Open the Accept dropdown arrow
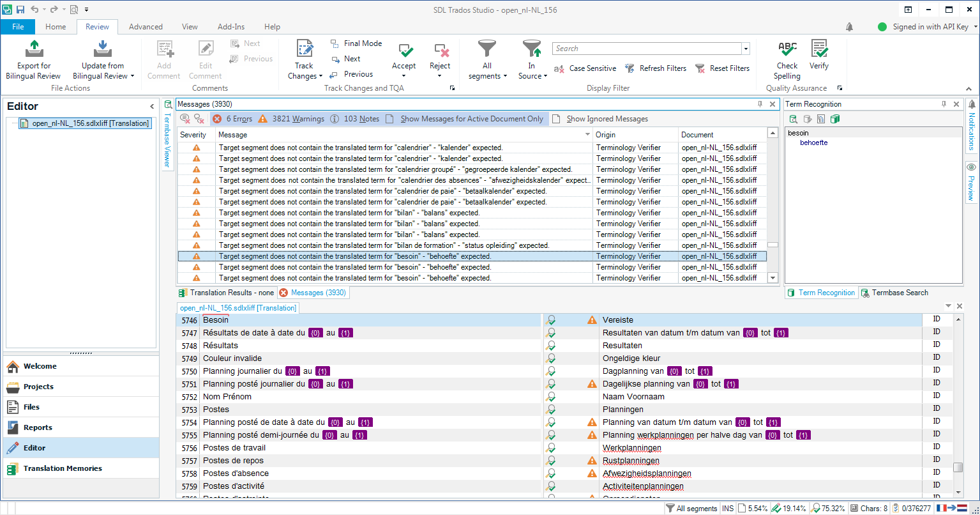Screen dimensions: 980x515 (x=403, y=76)
